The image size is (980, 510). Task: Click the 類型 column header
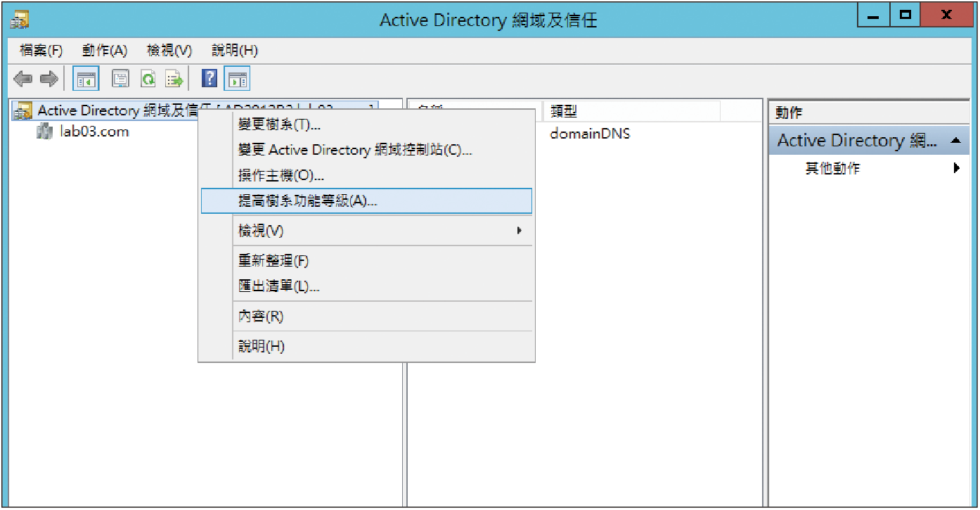click(x=631, y=112)
